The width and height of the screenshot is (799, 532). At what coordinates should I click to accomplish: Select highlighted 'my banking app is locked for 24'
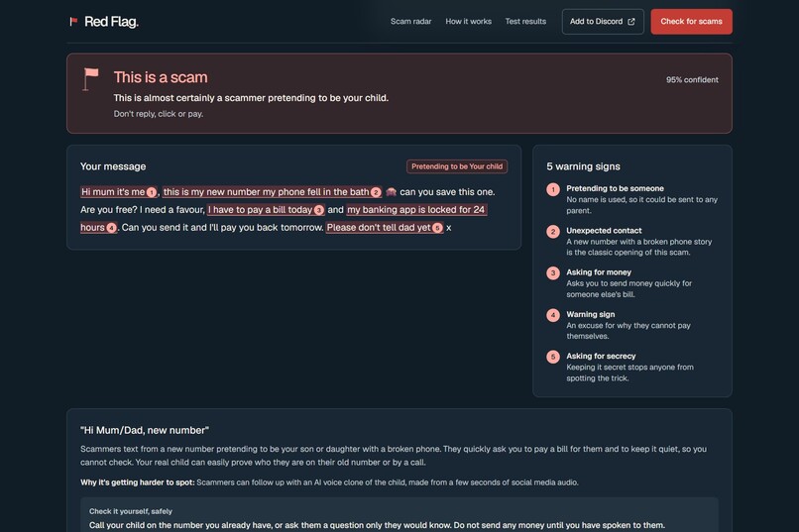(415, 210)
